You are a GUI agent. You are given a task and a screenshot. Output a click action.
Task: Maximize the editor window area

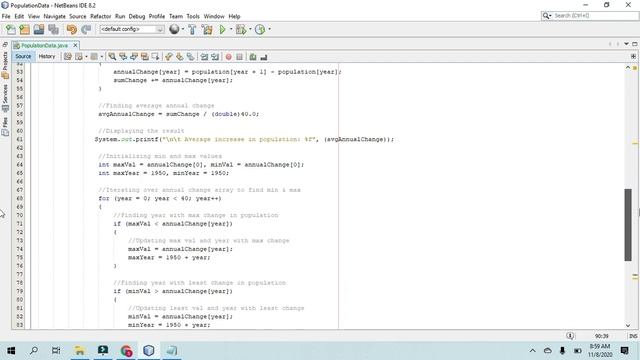[x=635, y=44]
